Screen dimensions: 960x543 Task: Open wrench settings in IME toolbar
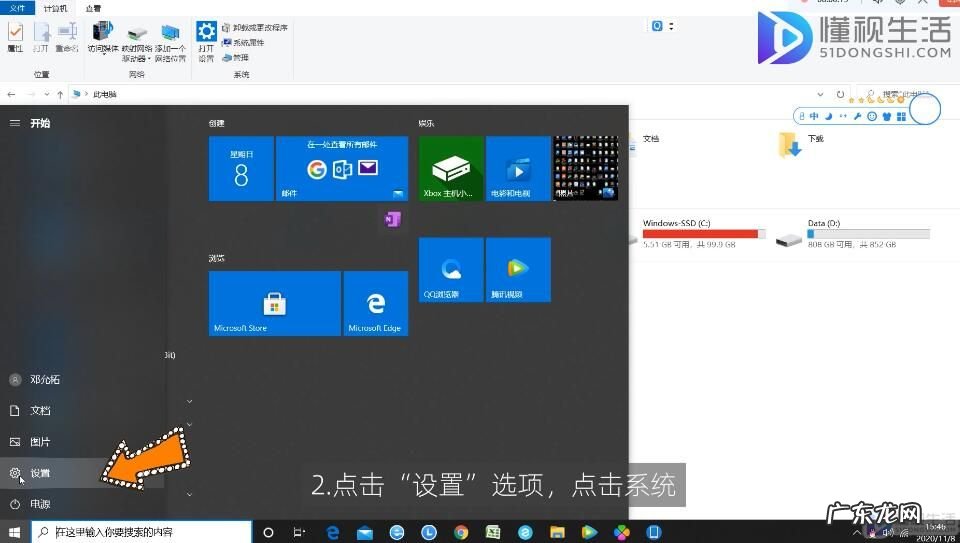click(x=857, y=116)
